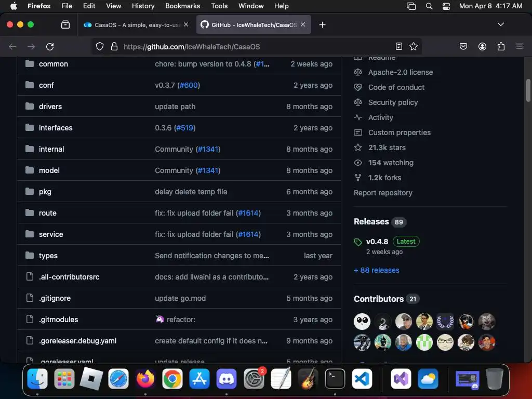The image size is (532, 399).
Task: Open the + 88 releases link
Action: (377, 270)
